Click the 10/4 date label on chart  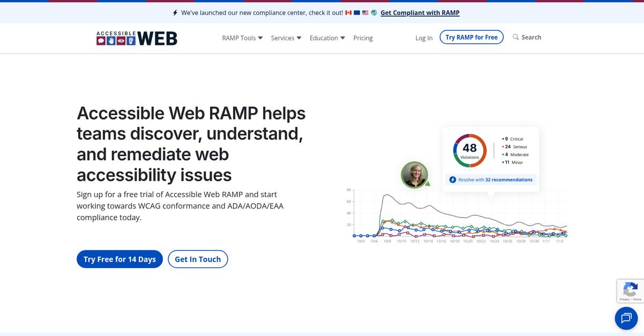[x=361, y=241]
